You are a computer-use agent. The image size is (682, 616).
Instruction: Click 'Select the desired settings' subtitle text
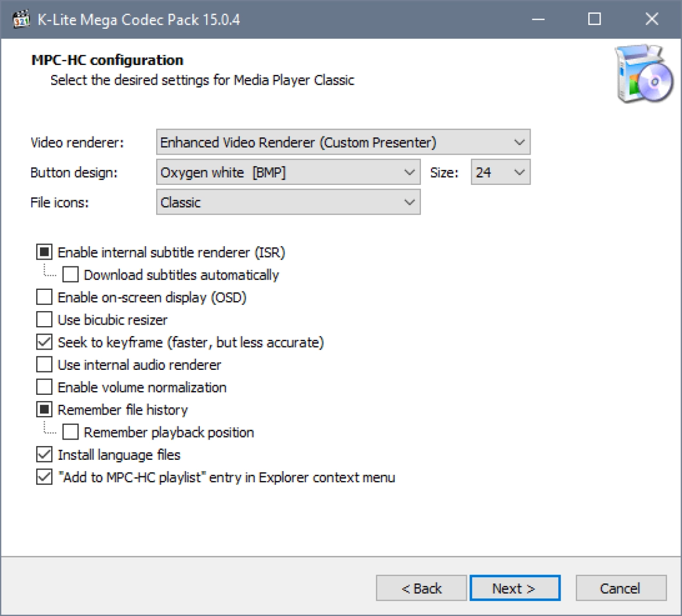[202, 80]
